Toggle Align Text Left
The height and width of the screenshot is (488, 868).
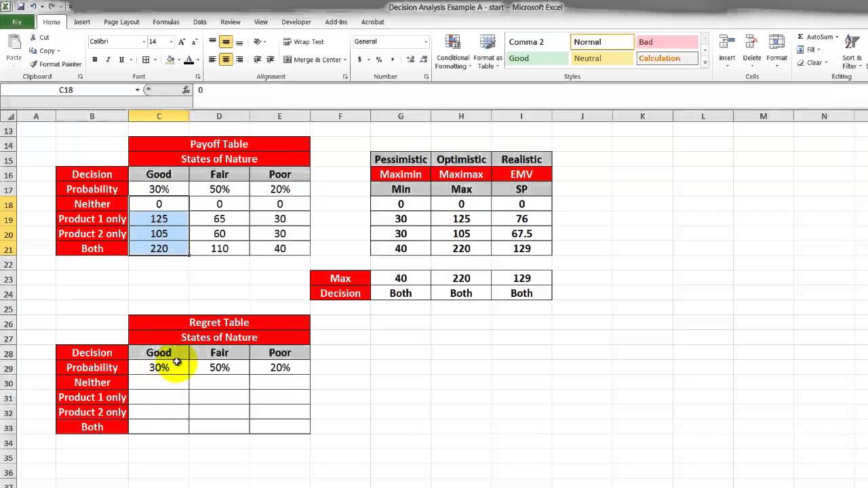(x=212, y=60)
